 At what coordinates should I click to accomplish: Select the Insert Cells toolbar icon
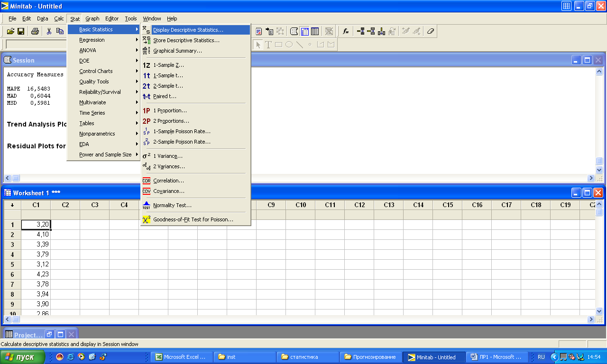361,31
